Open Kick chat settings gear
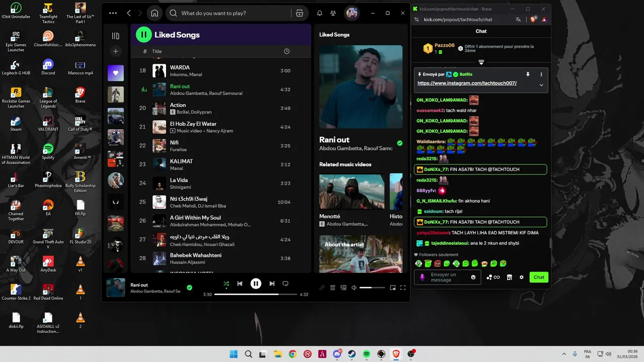Screen dimensions: 644x362 tap(521, 277)
